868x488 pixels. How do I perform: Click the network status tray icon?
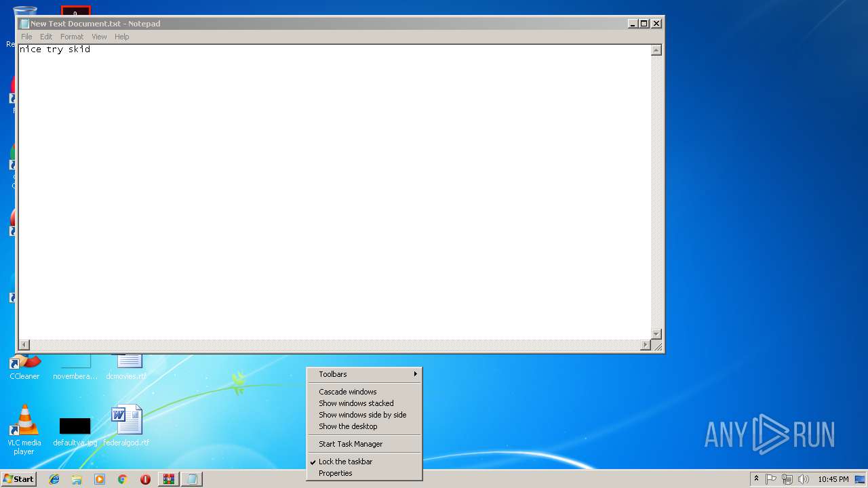787,479
